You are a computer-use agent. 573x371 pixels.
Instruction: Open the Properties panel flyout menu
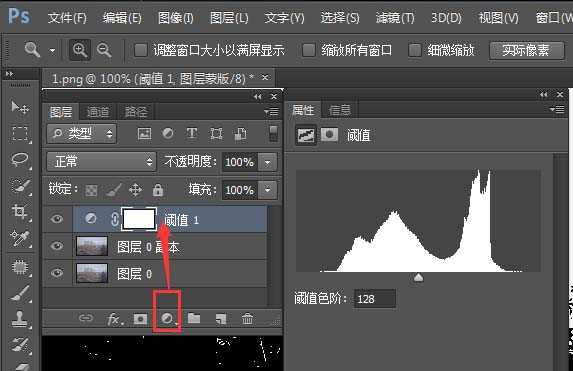click(557, 109)
